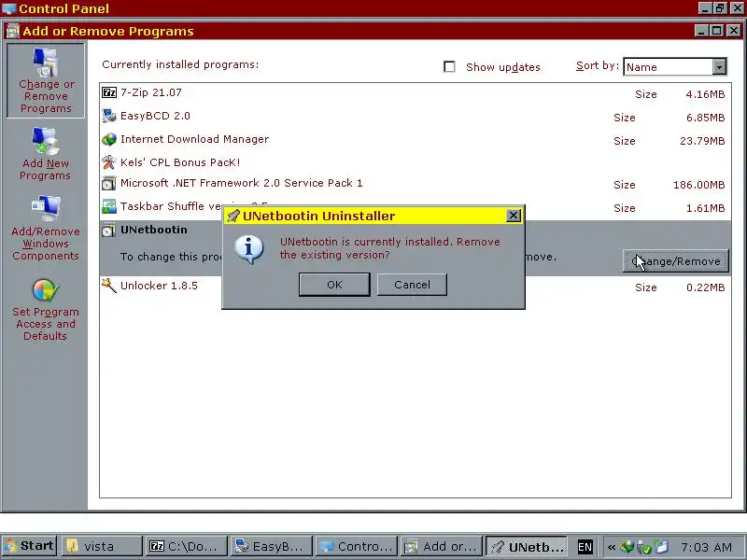Image resolution: width=747 pixels, height=560 pixels.
Task: Open Change or Remove Programs sidebar icon
Action: point(46,63)
